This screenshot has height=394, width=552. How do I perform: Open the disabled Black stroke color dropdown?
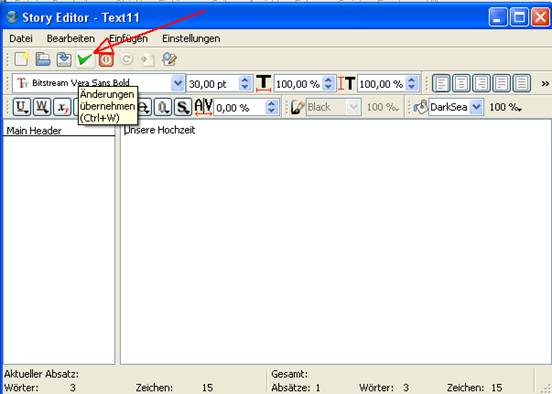(x=353, y=107)
